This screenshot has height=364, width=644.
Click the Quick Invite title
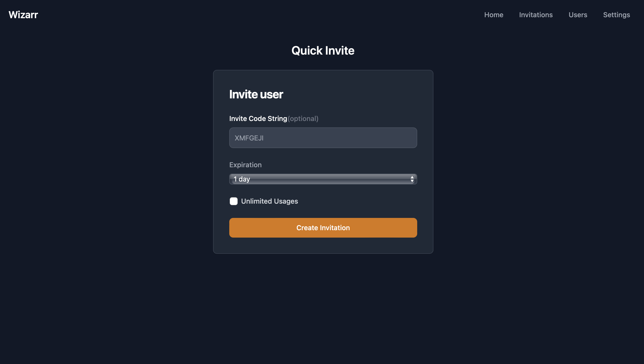point(323,50)
